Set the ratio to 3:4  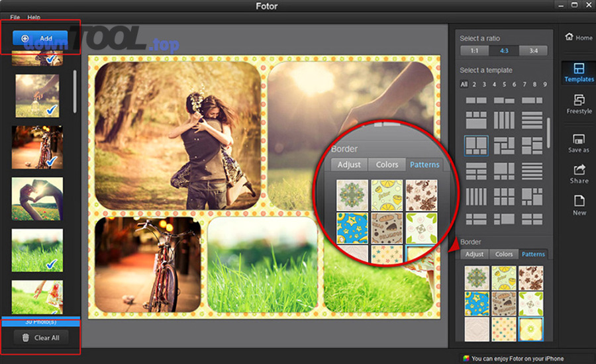tap(532, 51)
